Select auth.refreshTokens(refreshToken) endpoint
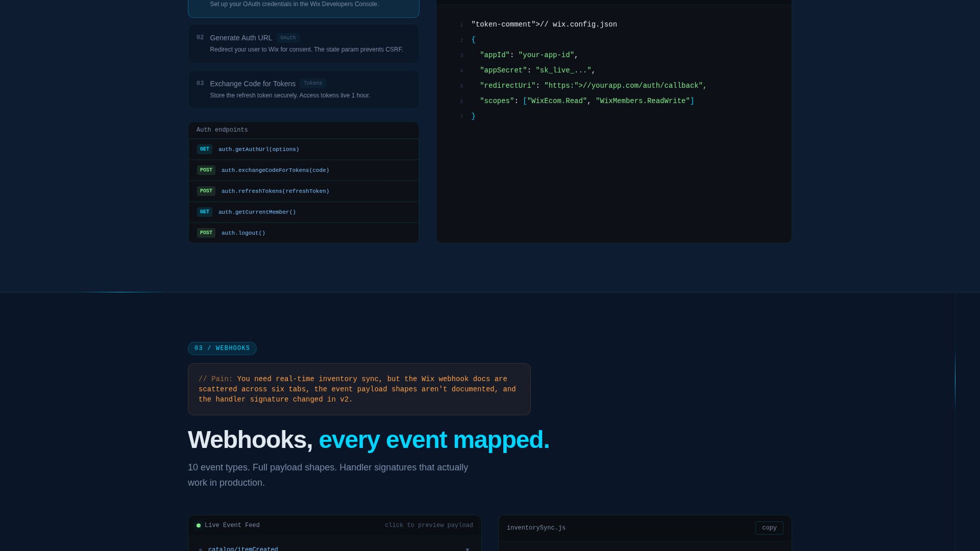The image size is (980, 551). (x=303, y=191)
